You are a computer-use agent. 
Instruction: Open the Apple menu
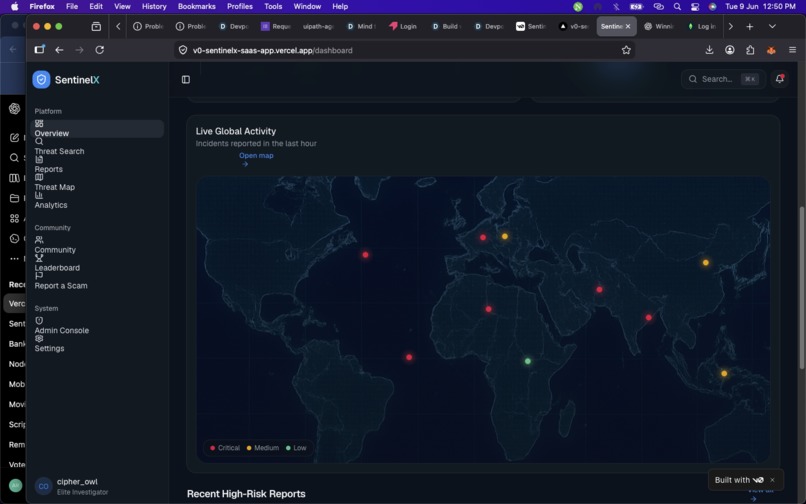(14, 6)
